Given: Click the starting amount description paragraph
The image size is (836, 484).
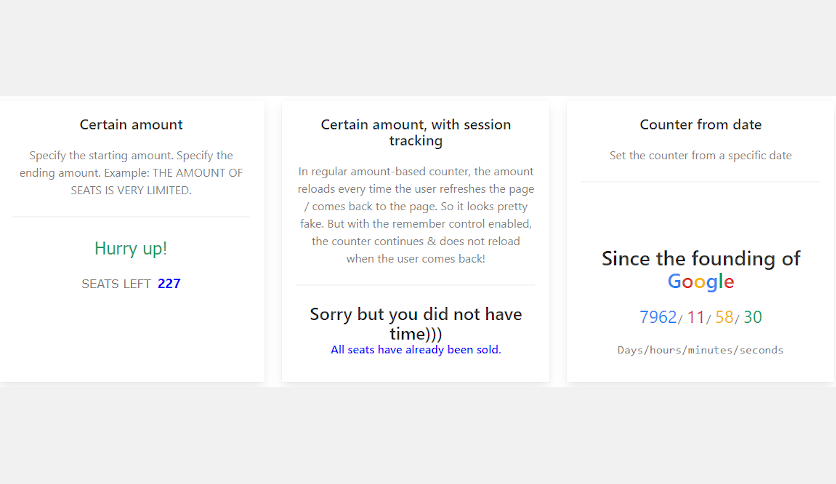Looking at the screenshot, I should point(131,173).
